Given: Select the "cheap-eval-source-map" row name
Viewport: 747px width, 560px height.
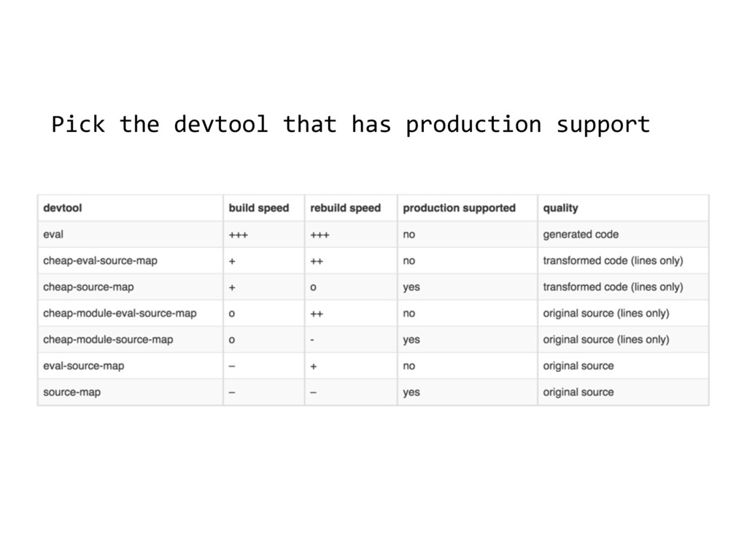Looking at the screenshot, I should tap(100, 260).
